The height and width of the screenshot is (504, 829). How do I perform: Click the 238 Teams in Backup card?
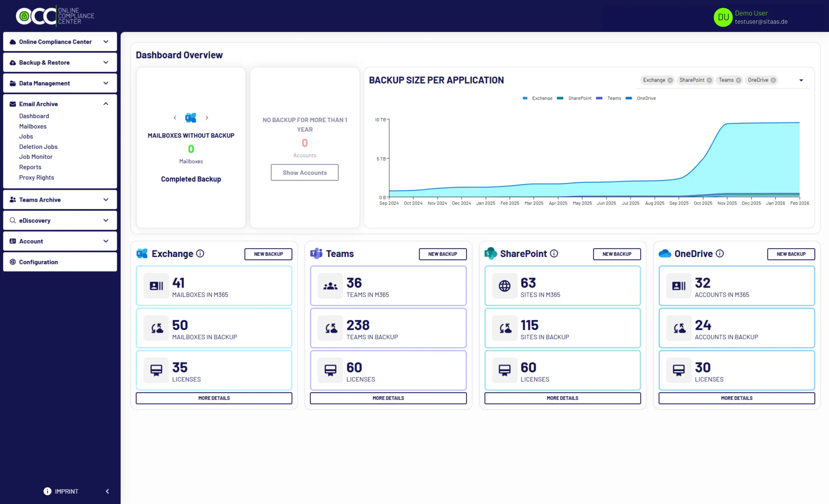388,328
